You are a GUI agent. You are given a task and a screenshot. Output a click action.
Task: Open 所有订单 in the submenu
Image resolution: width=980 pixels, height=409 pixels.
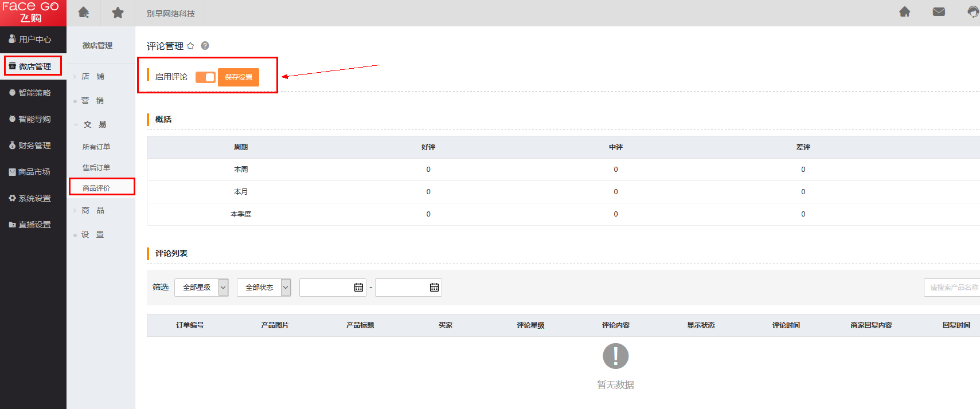[96, 147]
